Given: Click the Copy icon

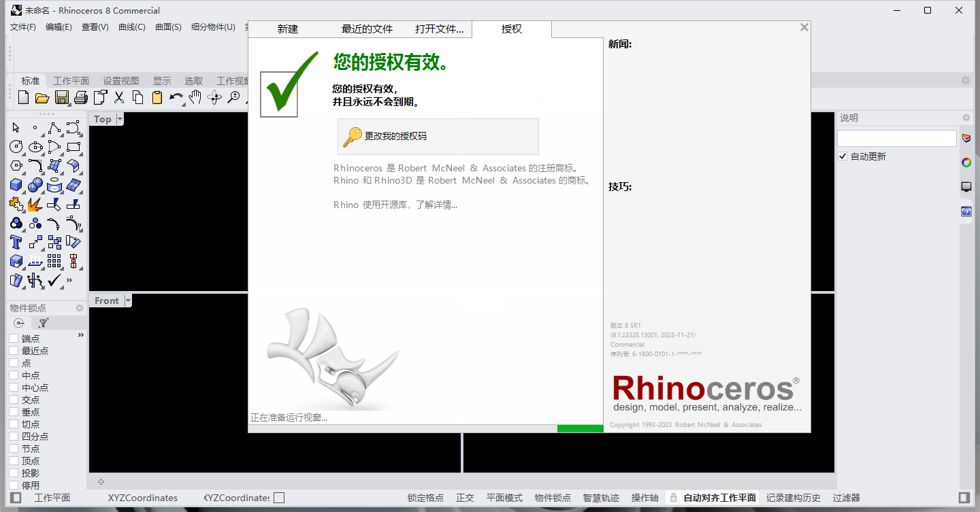Looking at the screenshot, I should (x=138, y=97).
